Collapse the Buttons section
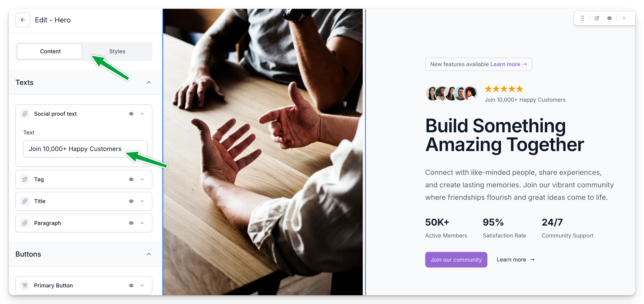This screenshot has width=644, height=304. (x=149, y=254)
